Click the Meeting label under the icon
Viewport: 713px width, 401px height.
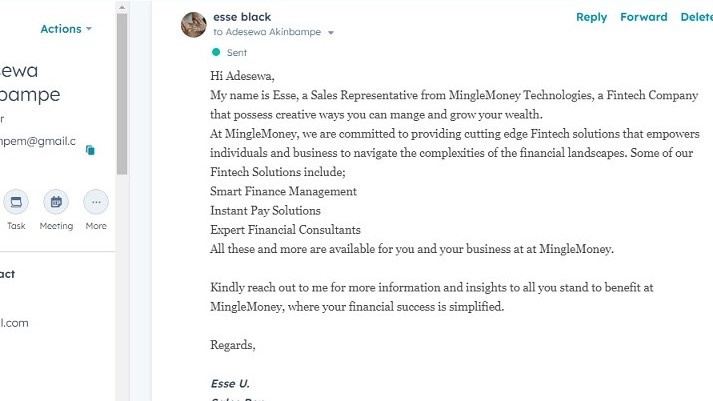coord(56,226)
